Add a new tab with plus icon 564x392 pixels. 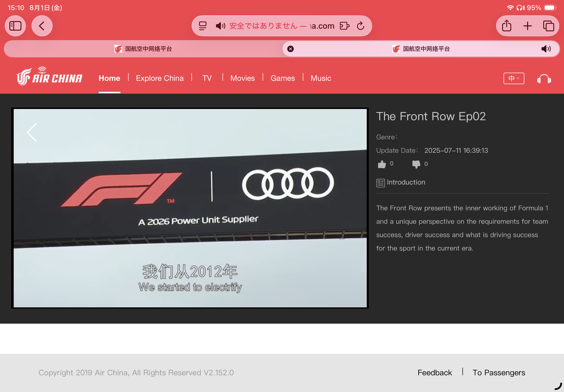527,26
